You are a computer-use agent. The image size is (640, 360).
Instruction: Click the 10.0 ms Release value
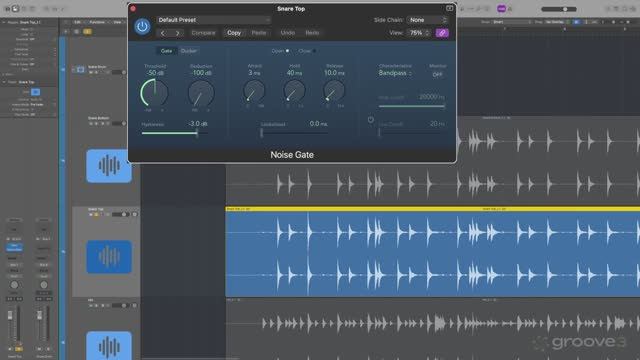pos(334,73)
